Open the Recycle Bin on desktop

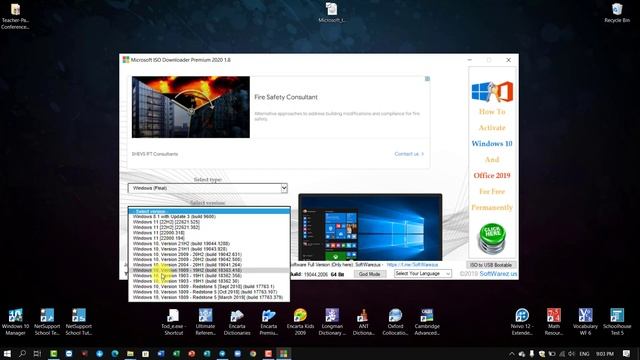(617, 13)
